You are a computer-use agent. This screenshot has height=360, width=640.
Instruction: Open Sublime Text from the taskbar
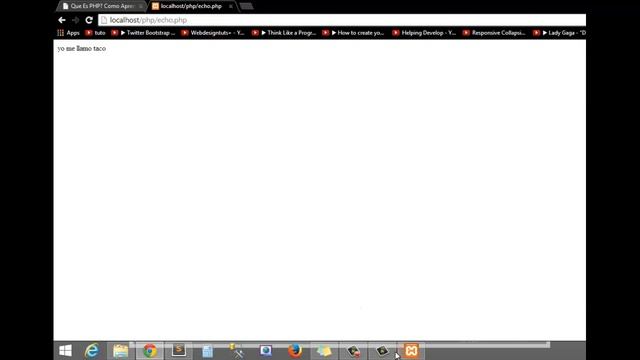pyautogui.click(x=178, y=351)
